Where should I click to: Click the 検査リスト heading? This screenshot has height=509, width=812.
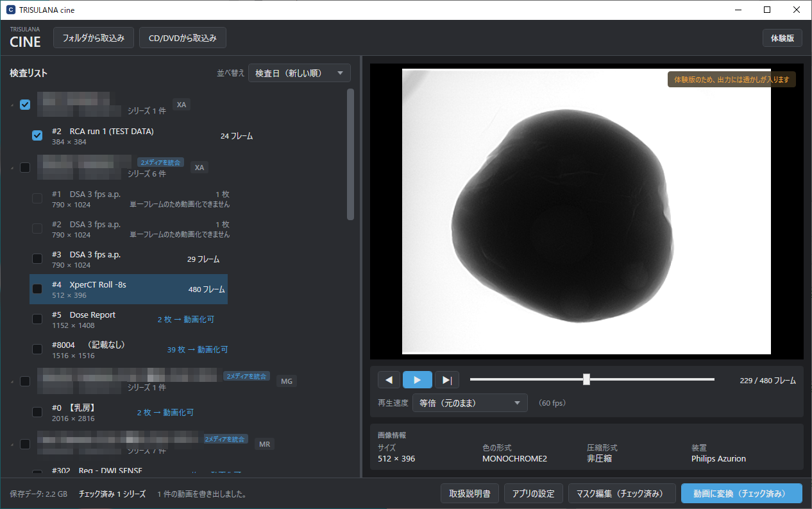pyautogui.click(x=28, y=73)
